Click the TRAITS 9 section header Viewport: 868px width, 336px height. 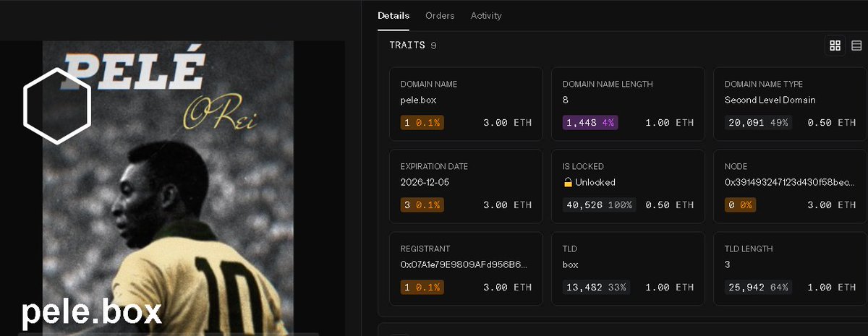tap(412, 46)
